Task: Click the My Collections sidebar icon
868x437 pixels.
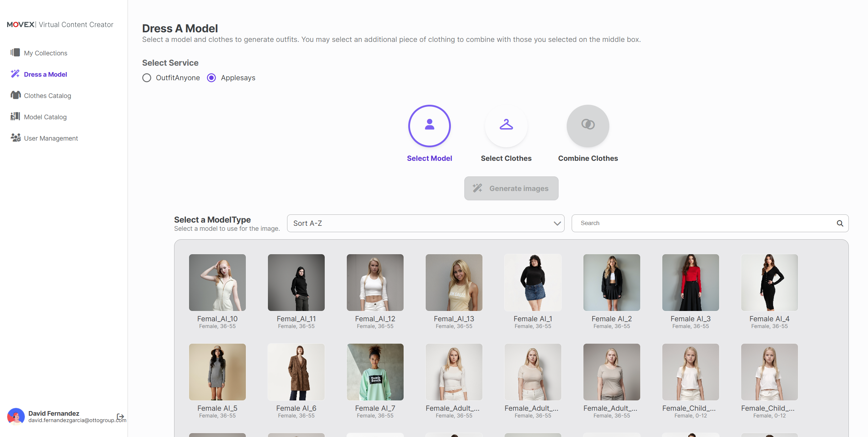Action: [15, 53]
